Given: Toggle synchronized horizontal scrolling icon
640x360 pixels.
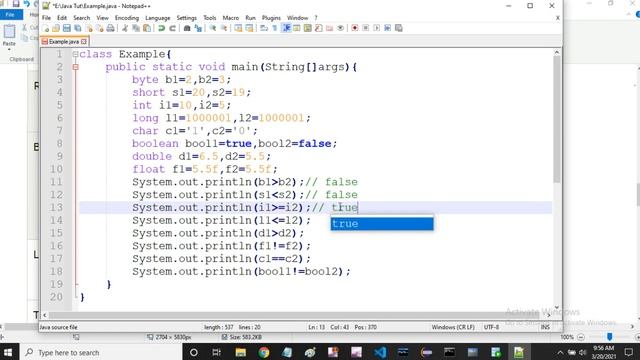Looking at the screenshot, I should 249,28.
